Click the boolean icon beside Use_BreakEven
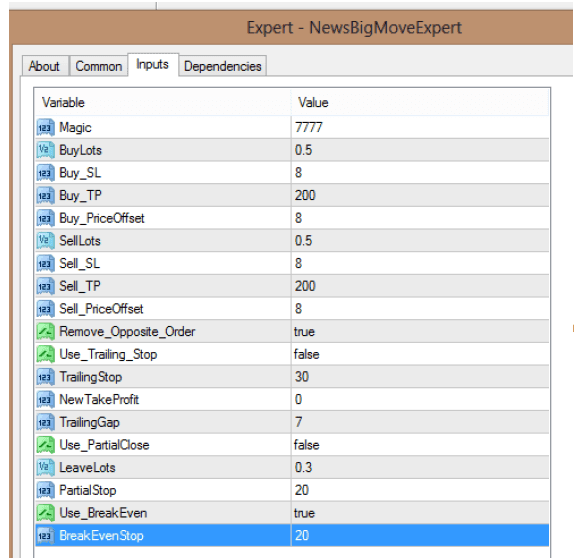Screen dimensions: 574x558 pos(45,513)
